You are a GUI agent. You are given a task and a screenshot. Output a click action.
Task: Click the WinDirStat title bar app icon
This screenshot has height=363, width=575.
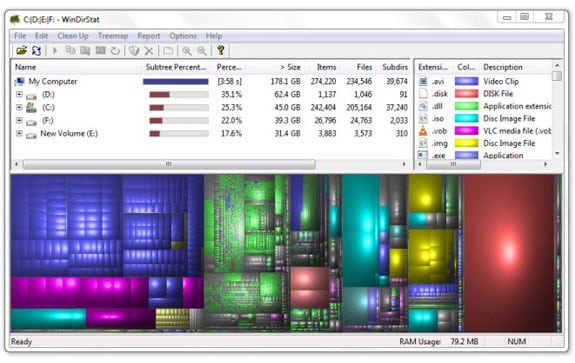point(15,19)
